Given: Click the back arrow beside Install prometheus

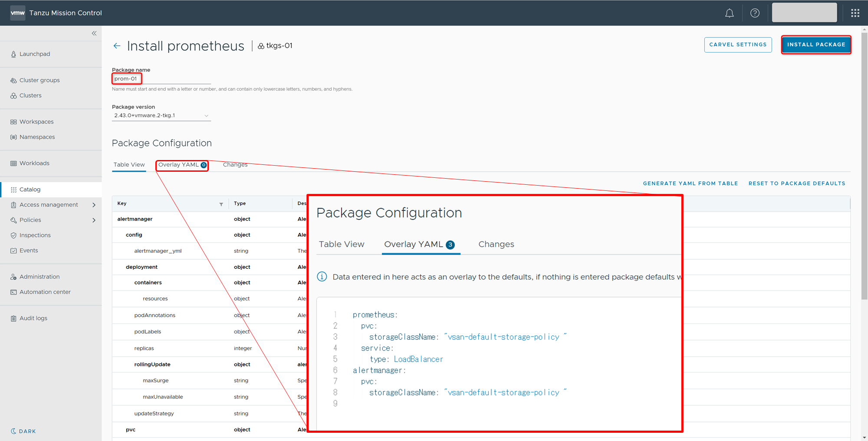Looking at the screenshot, I should [117, 46].
